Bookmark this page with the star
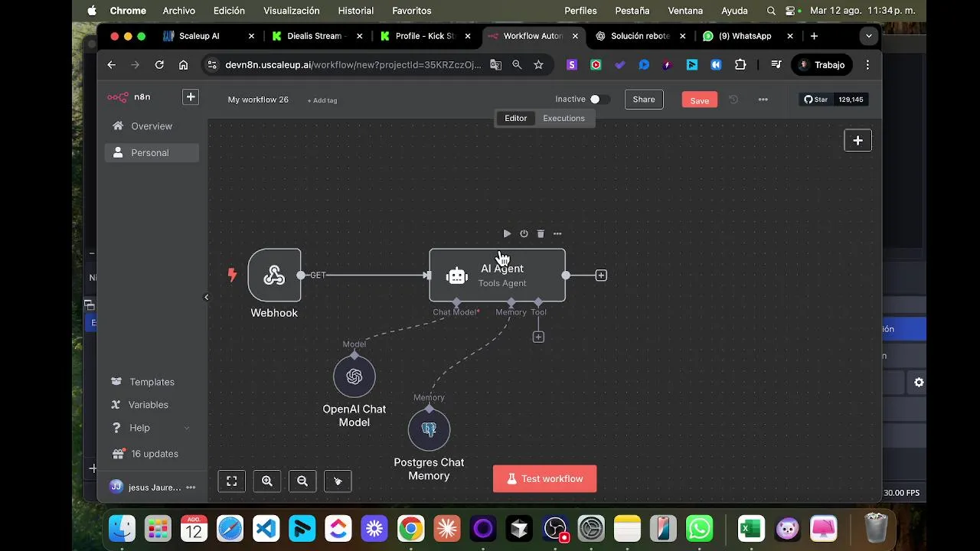 [538, 65]
